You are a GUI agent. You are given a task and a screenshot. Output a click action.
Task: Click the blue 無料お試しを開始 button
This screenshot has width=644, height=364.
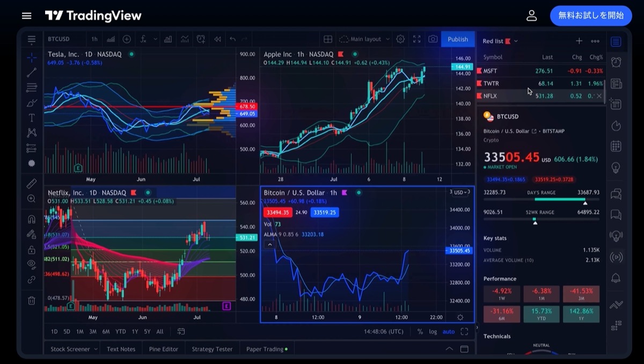[591, 16]
